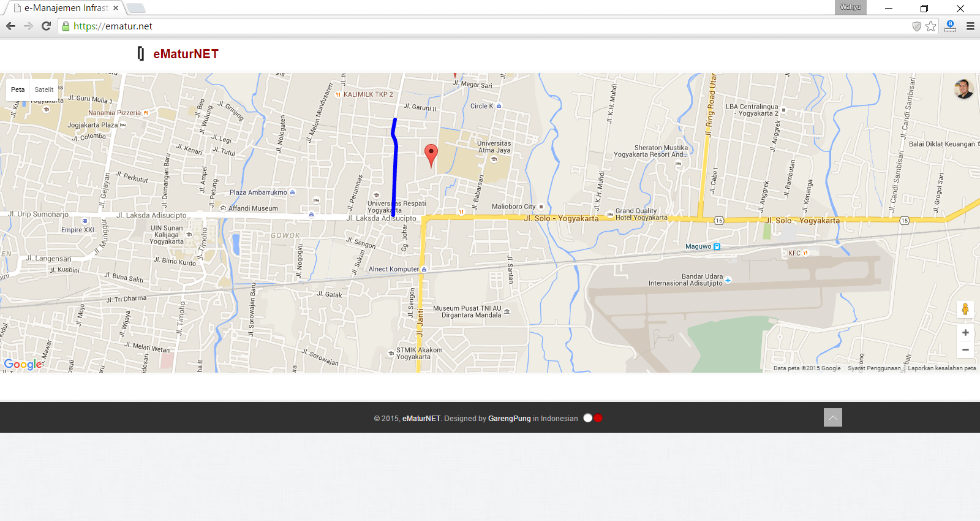This screenshot has width=980, height=521.
Task: Click the red location marker on map
Action: click(431, 156)
